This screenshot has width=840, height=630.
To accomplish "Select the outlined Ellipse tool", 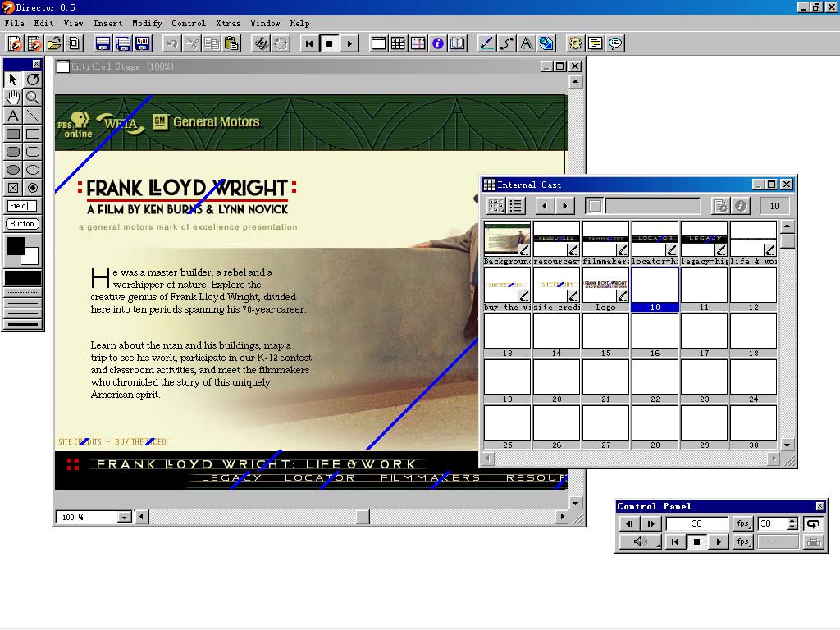I will (x=33, y=170).
